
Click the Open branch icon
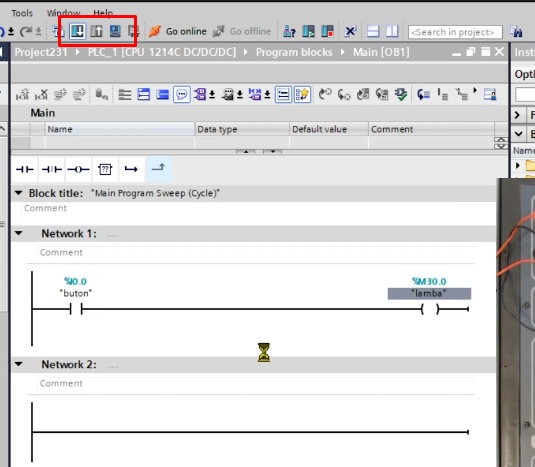click(131, 169)
